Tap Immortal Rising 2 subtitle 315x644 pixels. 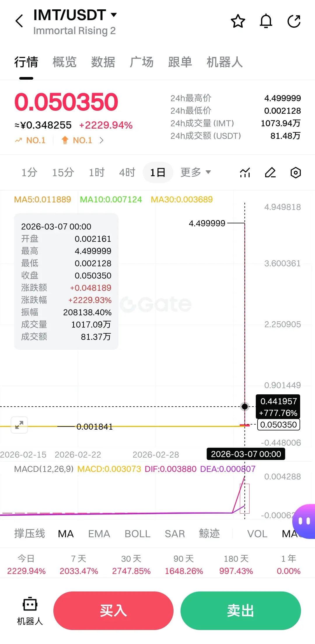click(x=74, y=31)
